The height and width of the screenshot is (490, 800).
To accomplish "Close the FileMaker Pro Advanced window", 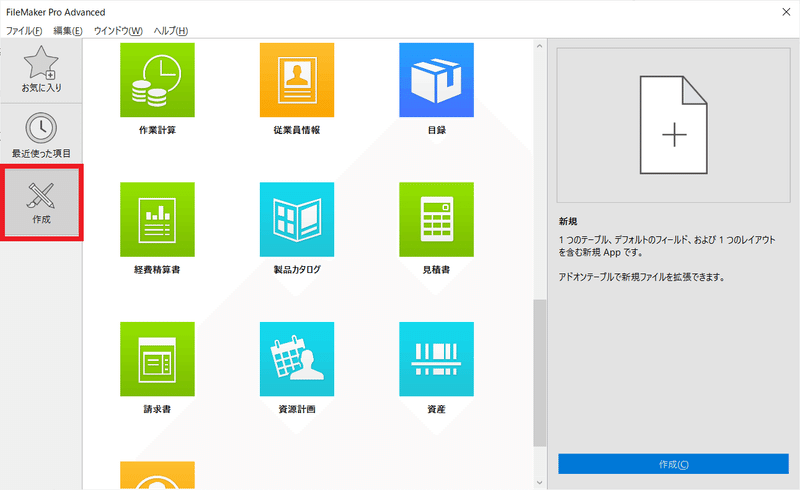I will coord(786,12).
